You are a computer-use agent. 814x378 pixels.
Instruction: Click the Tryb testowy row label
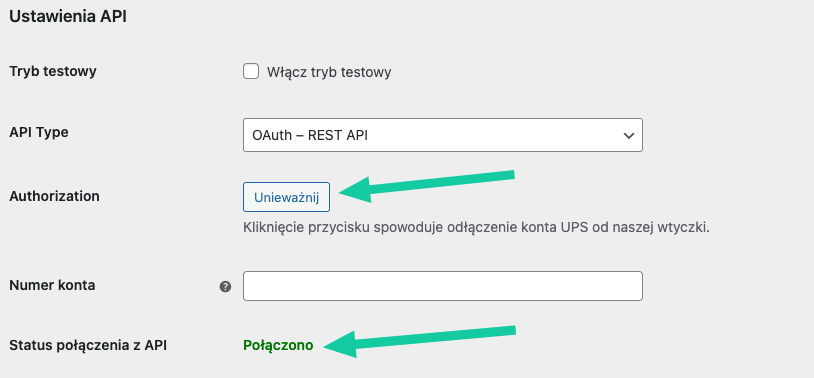(53, 71)
